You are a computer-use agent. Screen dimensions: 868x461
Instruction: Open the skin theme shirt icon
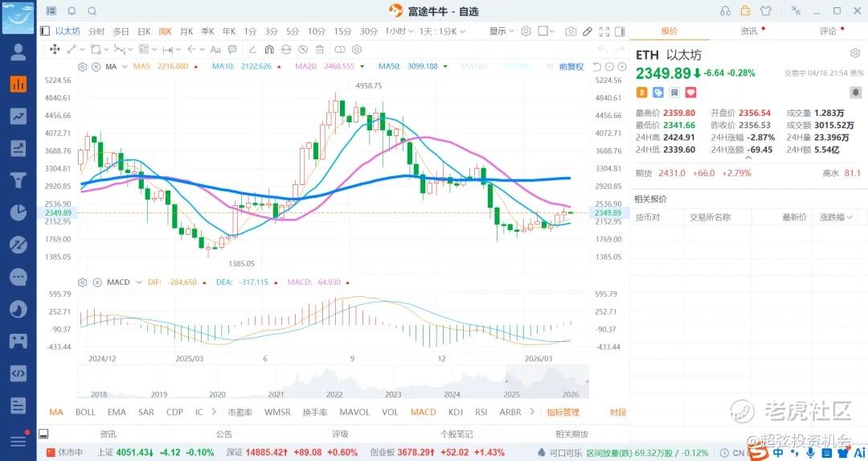(x=766, y=11)
